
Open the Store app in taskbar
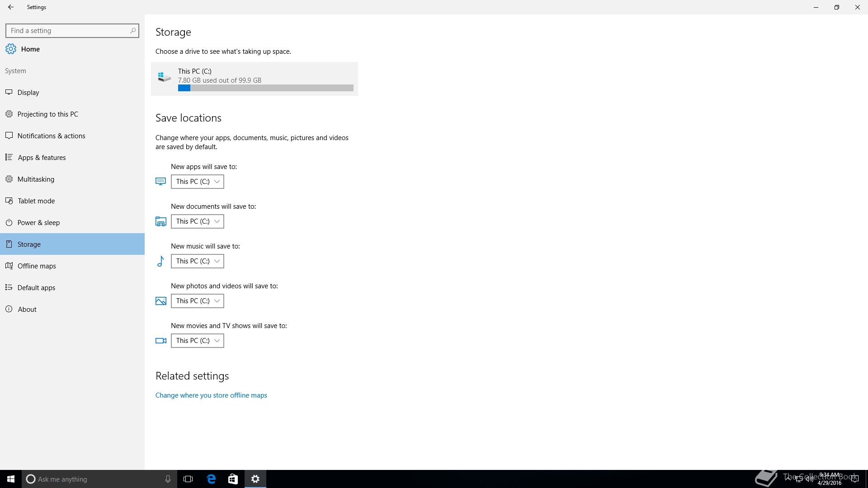233,479
